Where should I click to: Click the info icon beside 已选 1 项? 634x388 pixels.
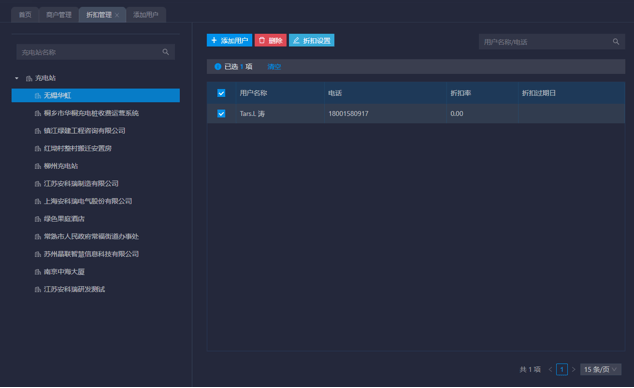pos(218,67)
